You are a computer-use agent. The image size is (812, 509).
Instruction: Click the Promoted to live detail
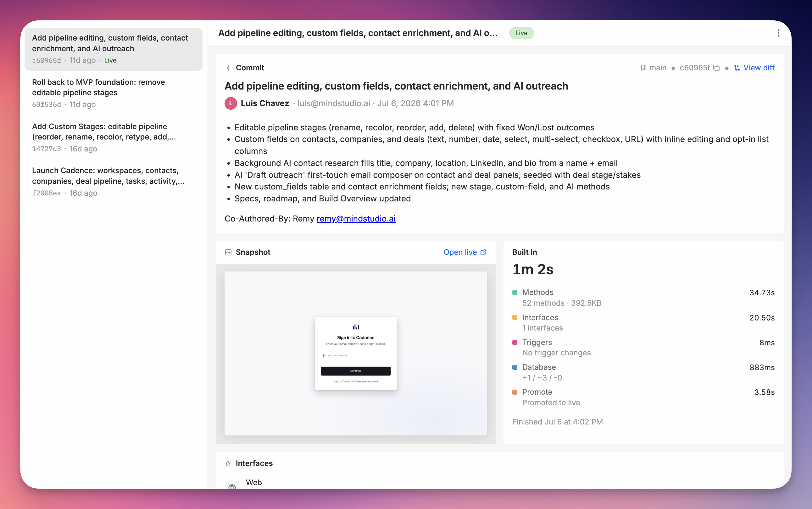click(551, 402)
